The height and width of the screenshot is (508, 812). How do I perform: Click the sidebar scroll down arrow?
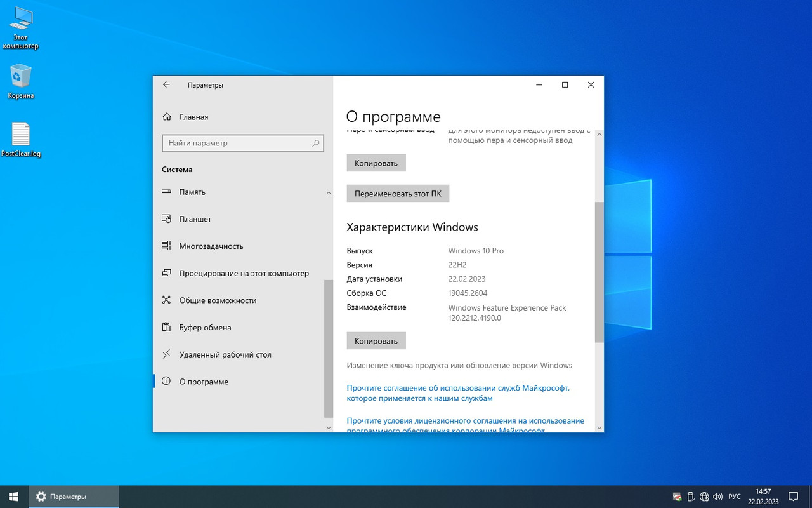coord(329,428)
